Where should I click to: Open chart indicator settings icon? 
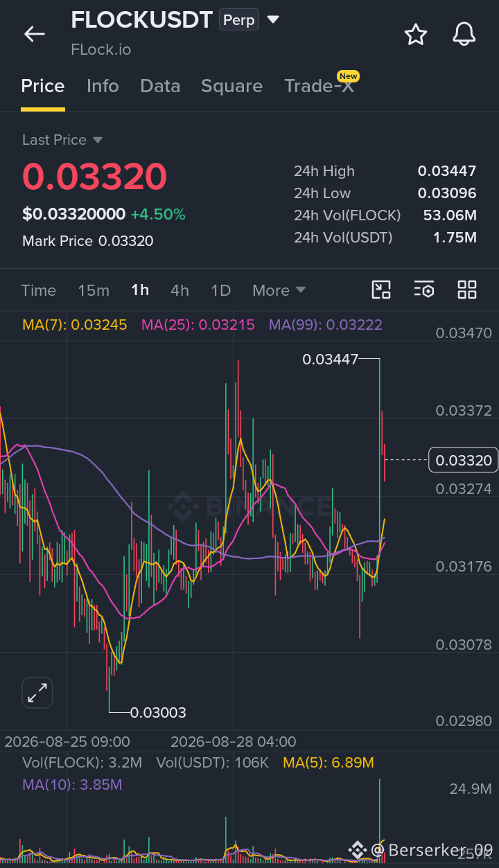coord(424,290)
